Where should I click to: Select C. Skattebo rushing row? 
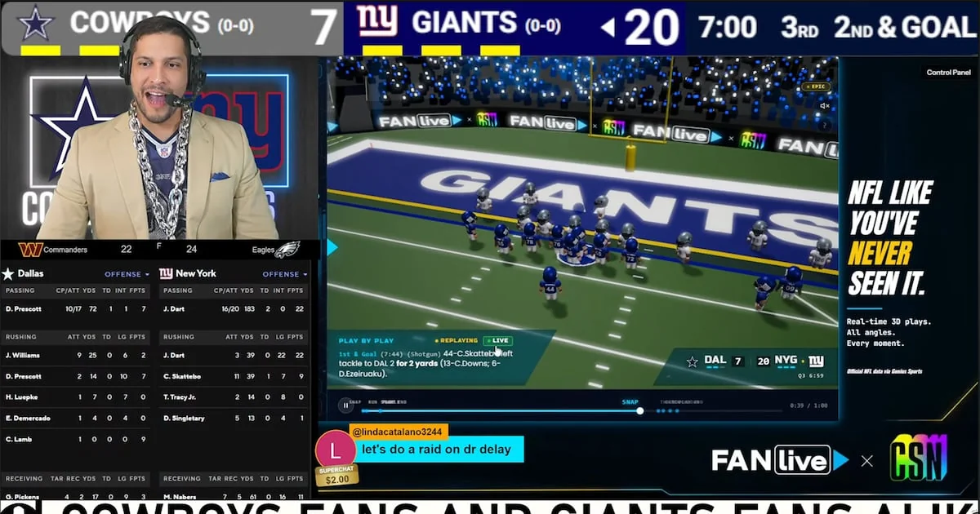pos(234,376)
